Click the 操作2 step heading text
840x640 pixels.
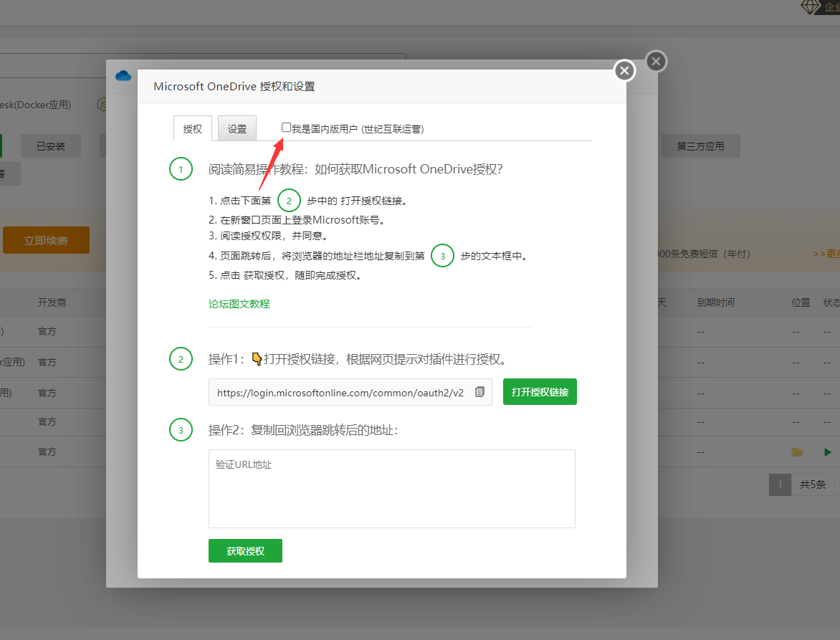coord(303,430)
